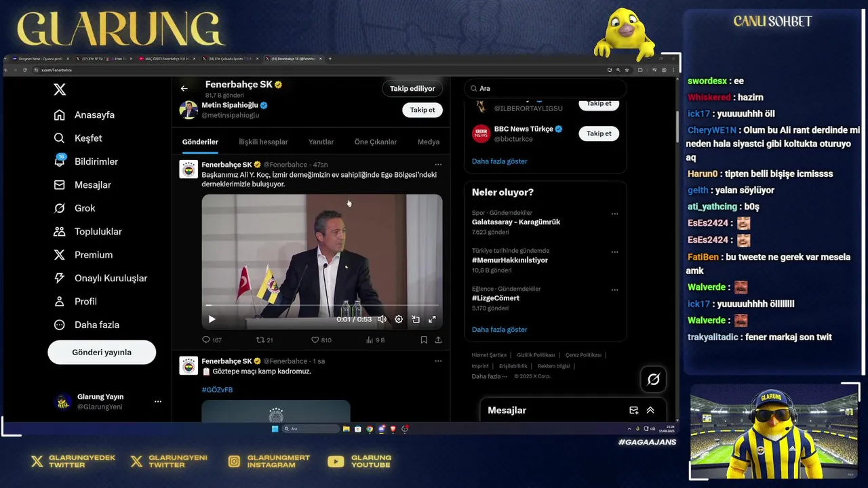Click the video progress bar
Image resolution: width=868 pixels, height=488 pixels.
pos(322,306)
